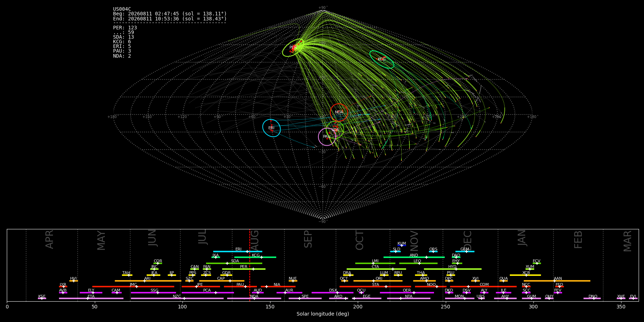The width and height of the screenshot is (644, 322).
Task: Select the KCG radiant ellipse
Action: [x=382, y=59]
